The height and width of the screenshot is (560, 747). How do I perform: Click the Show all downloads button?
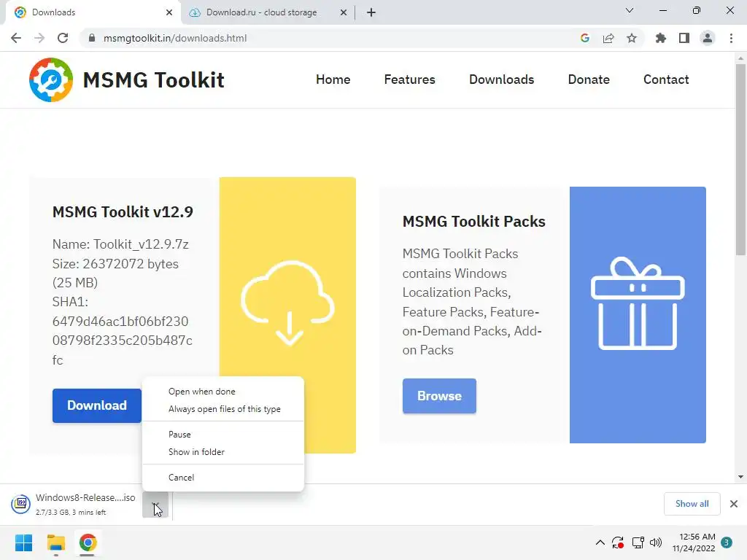pos(692,504)
